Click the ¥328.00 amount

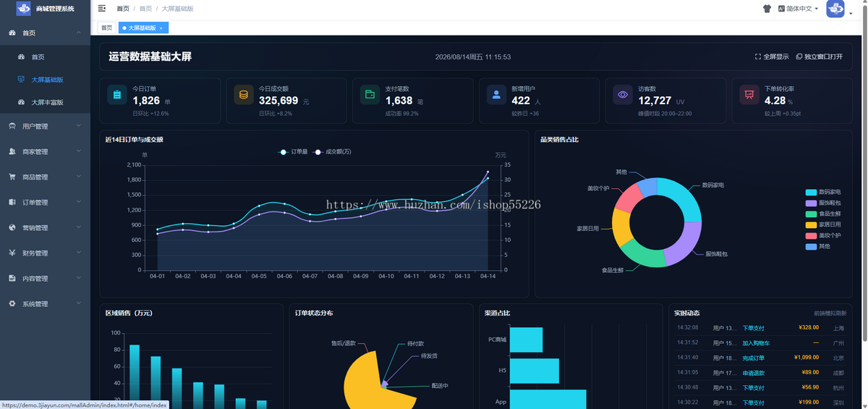(809, 328)
